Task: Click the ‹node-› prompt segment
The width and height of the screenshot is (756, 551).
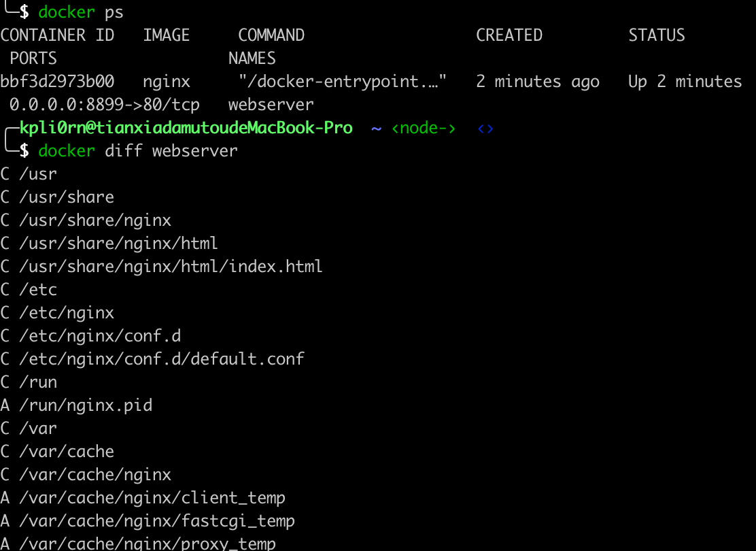Action: click(424, 128)
